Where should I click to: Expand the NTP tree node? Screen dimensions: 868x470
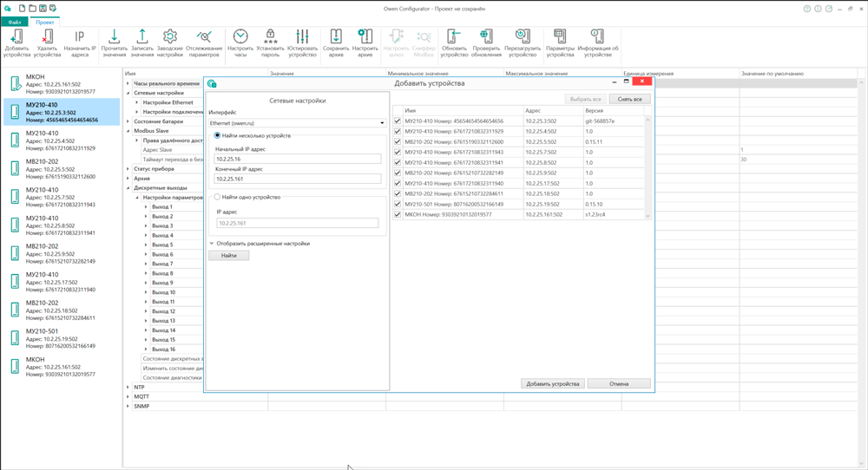[128, 388]
